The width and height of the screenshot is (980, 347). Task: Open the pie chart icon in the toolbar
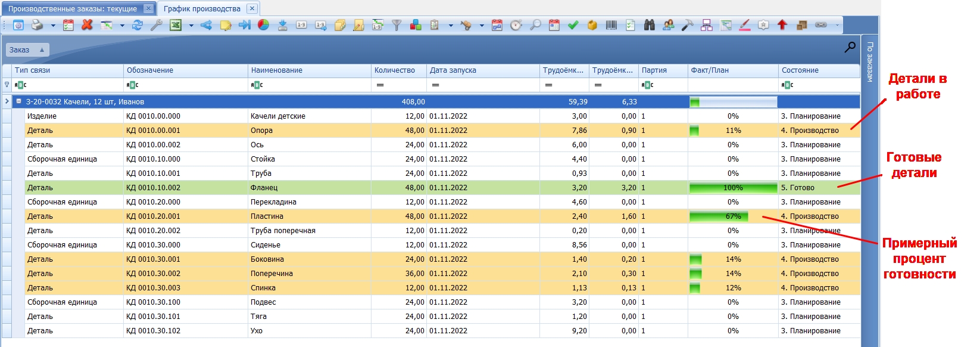(x=263, y=25)
